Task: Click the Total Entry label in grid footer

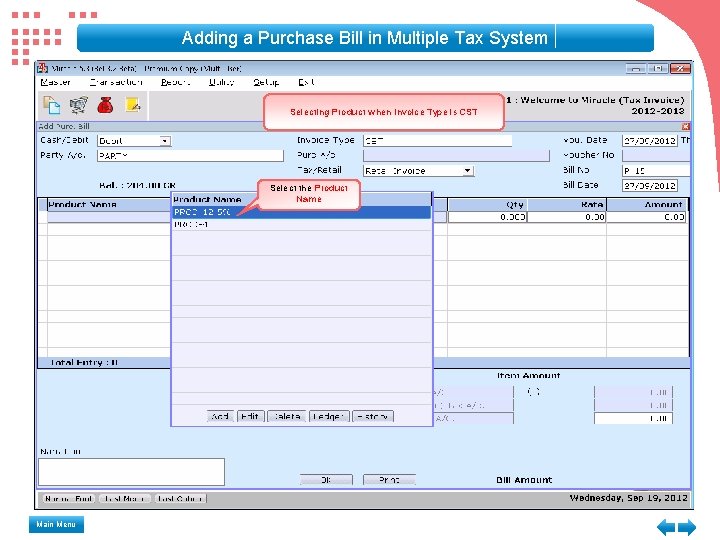Action: pyautogui.click(x=84, y=362)
